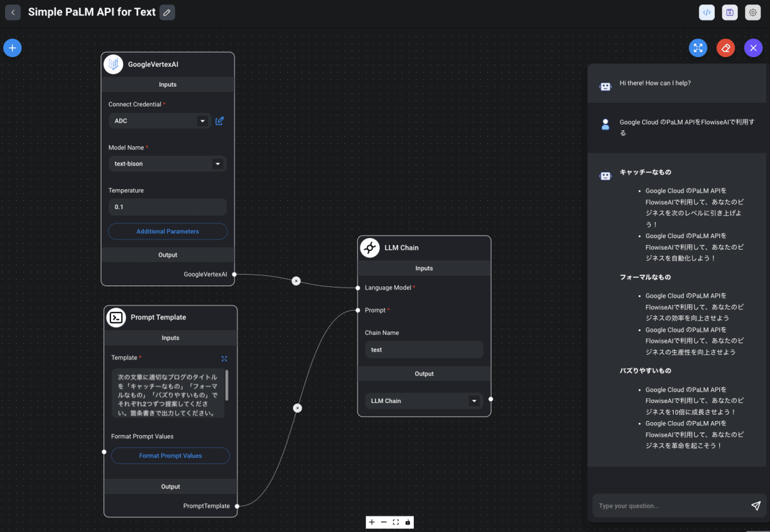
Task: Toggle canvas interactivity lock
Action: tap(408, 522)
